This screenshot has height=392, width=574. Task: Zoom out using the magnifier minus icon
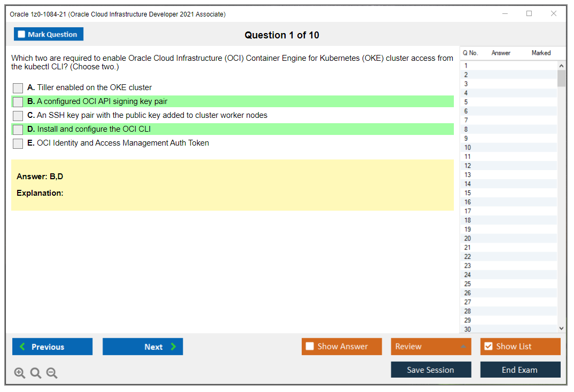(51, 373)
